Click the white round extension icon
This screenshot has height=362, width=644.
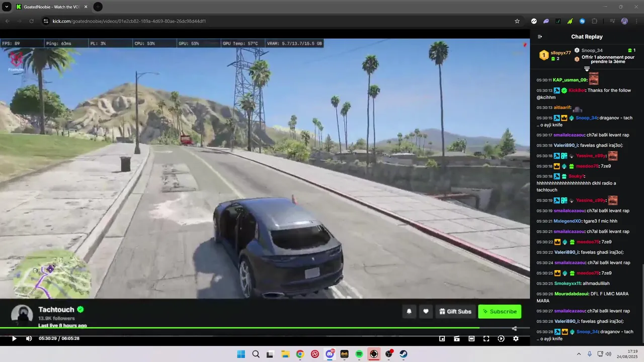[534, 21]
